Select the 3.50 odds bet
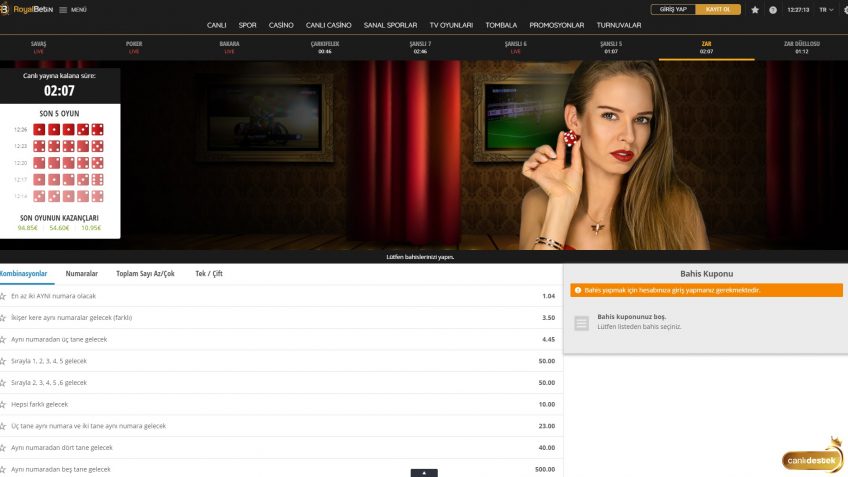Screen dimensions: 848x477 pyautogui.click(x=548, y=317)
